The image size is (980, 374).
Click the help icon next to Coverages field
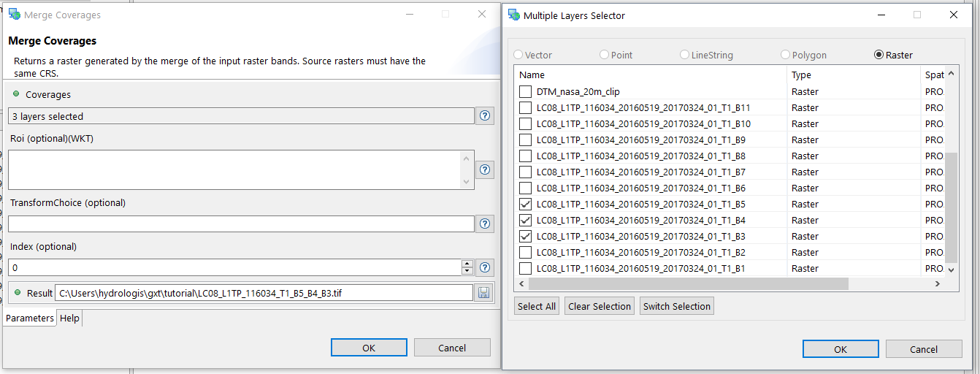pyautogui.click(x=485, y=116)
